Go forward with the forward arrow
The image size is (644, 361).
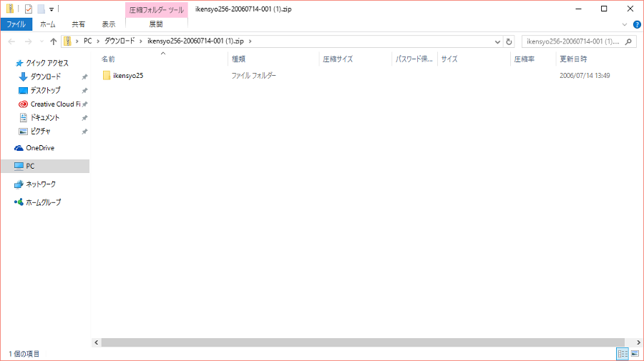(29, 41)
